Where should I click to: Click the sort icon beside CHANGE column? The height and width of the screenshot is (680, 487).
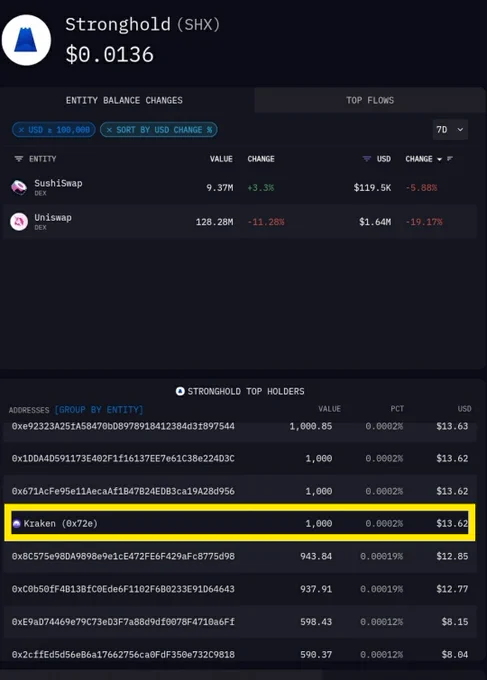450,159
